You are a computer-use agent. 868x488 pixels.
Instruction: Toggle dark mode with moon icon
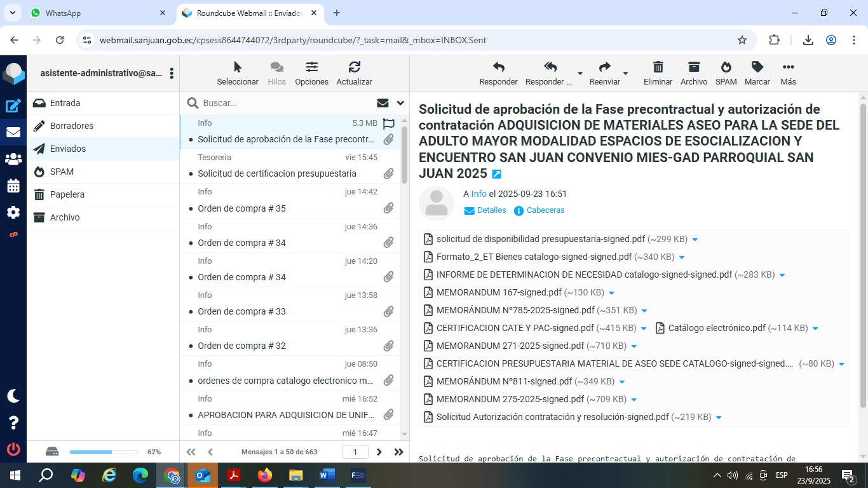pyautogui.click(x=13, y=396)
